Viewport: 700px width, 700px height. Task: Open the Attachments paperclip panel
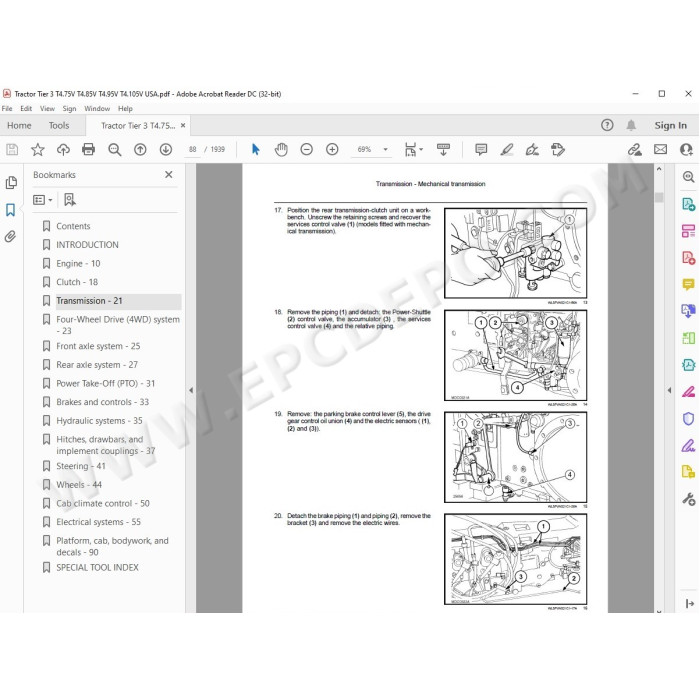[11, 236]
